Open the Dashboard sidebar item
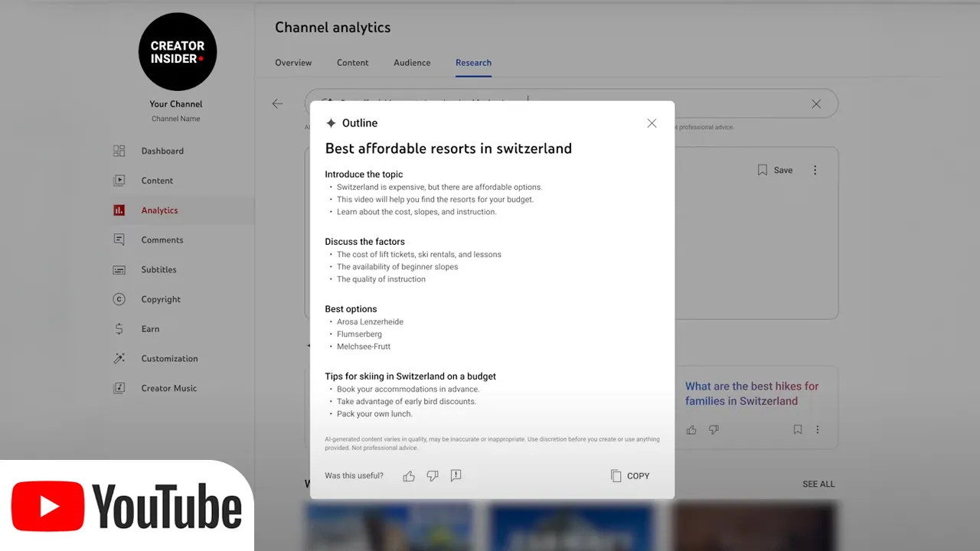The image size is (980, 551). click(x=162, y=152)
